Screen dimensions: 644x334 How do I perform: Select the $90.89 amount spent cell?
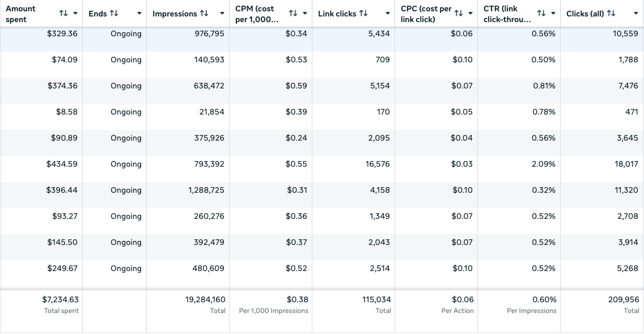tap(64, 138)
